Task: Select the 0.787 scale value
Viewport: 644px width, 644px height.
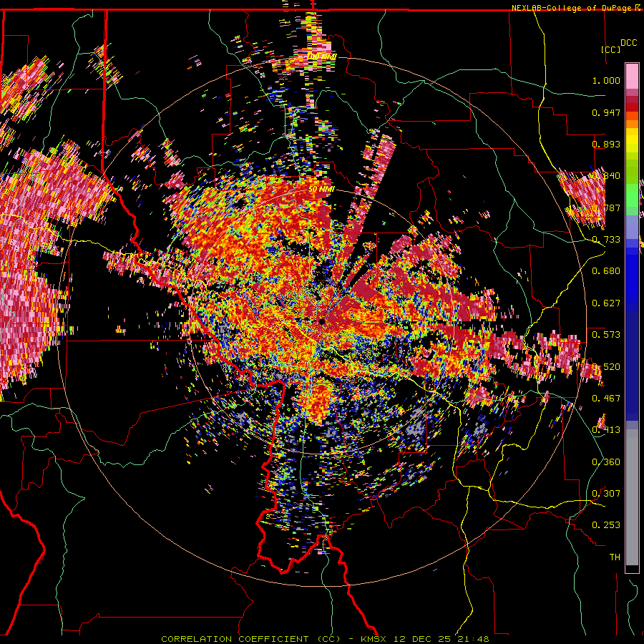Action: click(606, 208)
